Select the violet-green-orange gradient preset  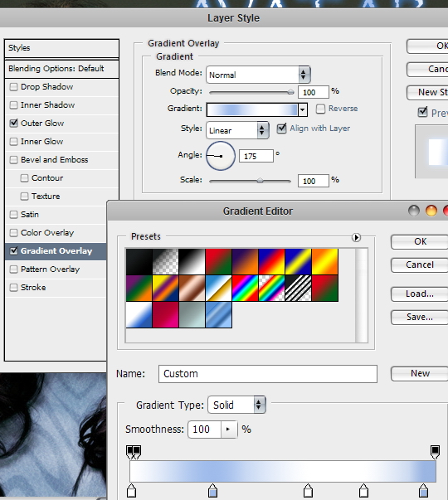click(139, 289)
